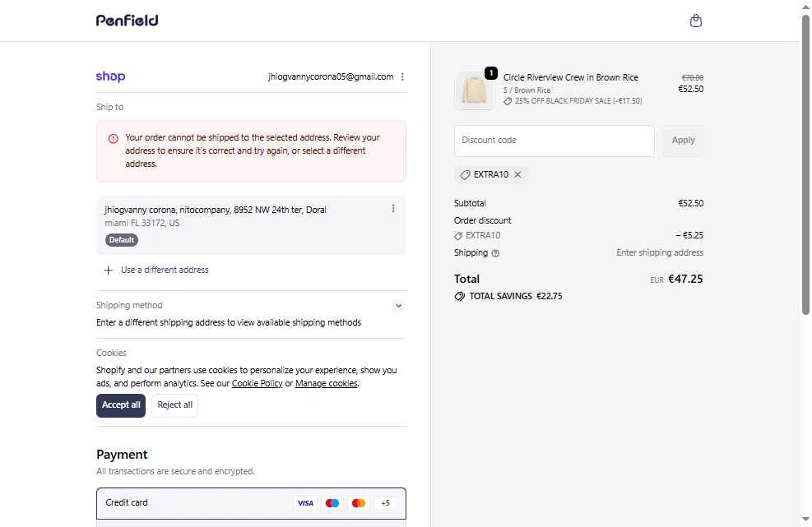Remove the EXTRA10 discount code
The height and width of the screenshot is (527, 812).
click(x=517, y=174)
